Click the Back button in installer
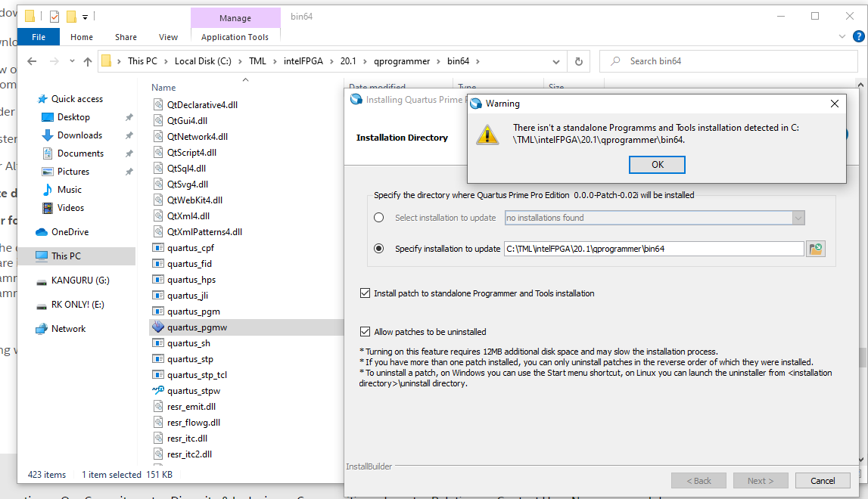 (x=698, y=480)
